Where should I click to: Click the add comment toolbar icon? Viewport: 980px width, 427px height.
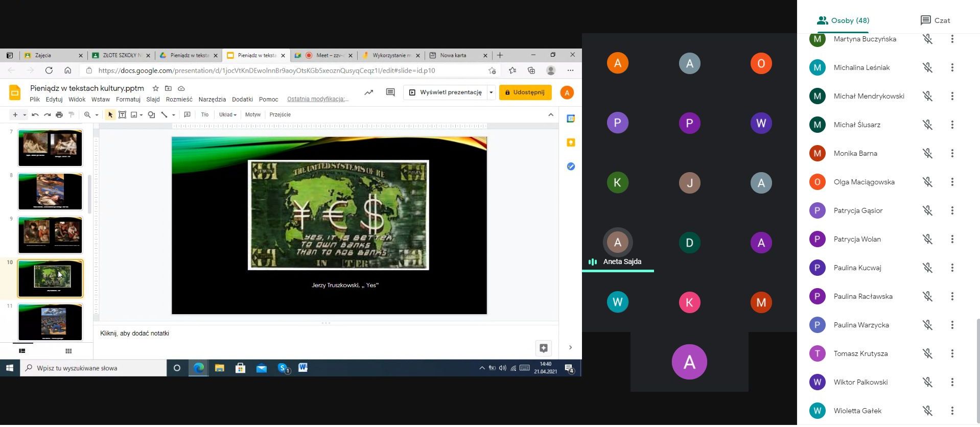[188, 115]
